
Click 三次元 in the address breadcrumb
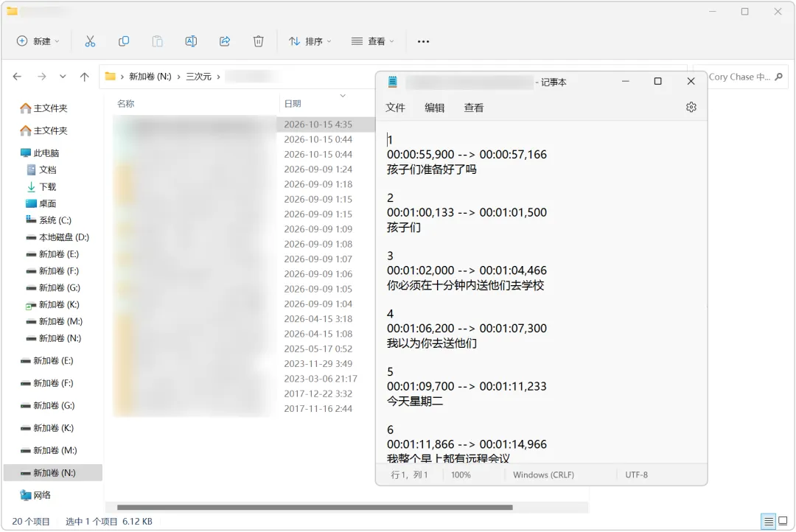click(198, 77)
